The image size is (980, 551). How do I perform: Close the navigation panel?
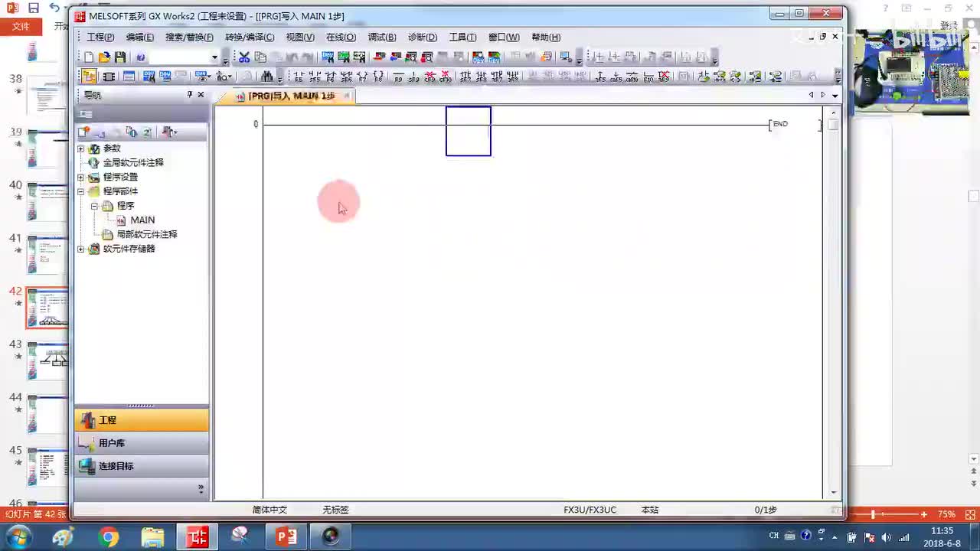201,95
